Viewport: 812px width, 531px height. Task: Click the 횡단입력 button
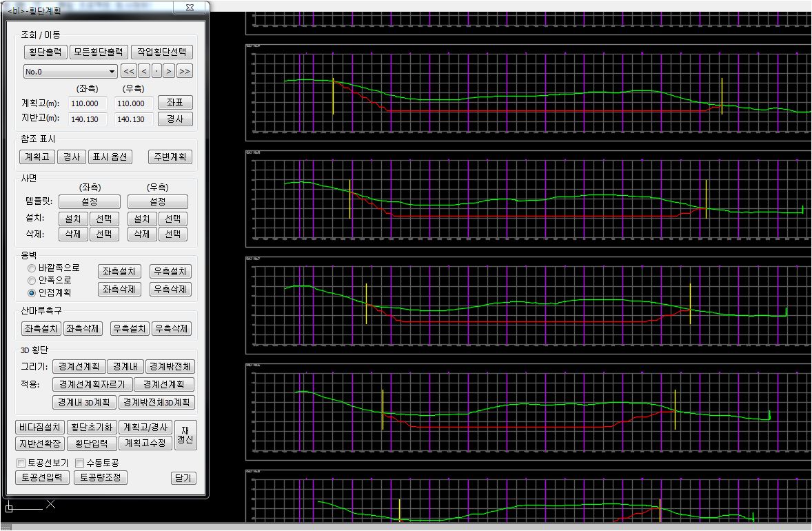click(92, 443)
